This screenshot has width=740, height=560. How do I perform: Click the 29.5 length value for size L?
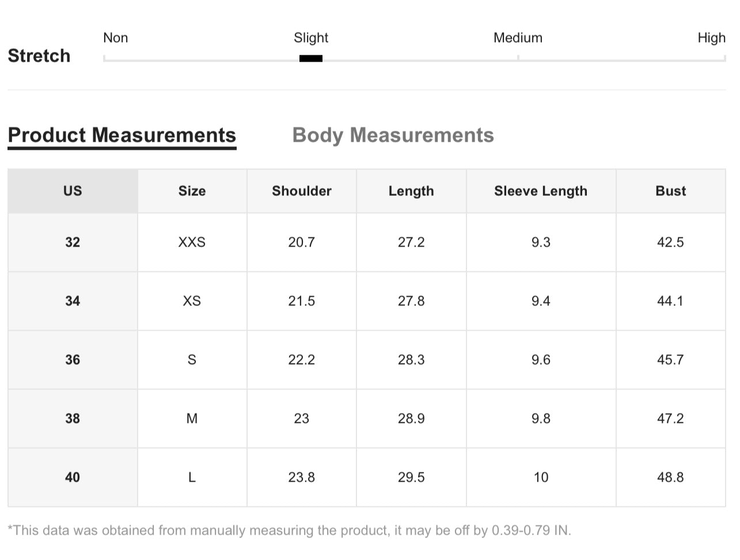pyautogui.click(x=411, y=477)
